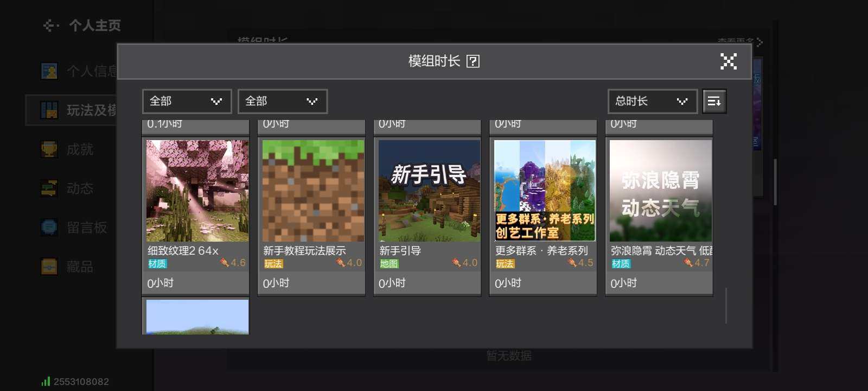Image resolution: width=868 pixels, height=391 pixels.
Task: Click the 留言板 chat bubble icon
Action: pos(49,228)
